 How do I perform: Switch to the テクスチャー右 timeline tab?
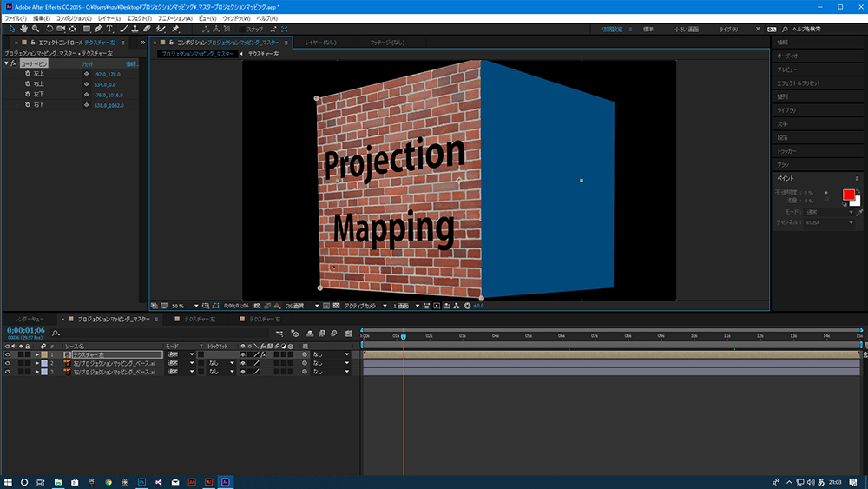click(x=266, y=320)
